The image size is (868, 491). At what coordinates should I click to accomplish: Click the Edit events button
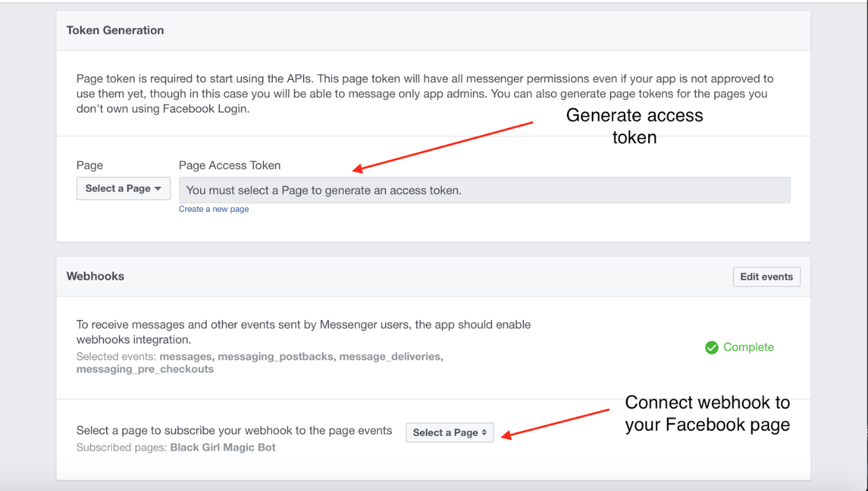click(766, 277)
